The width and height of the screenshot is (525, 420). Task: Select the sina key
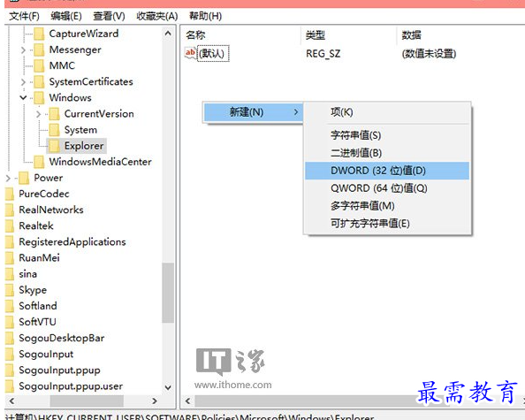pos(27,274)
